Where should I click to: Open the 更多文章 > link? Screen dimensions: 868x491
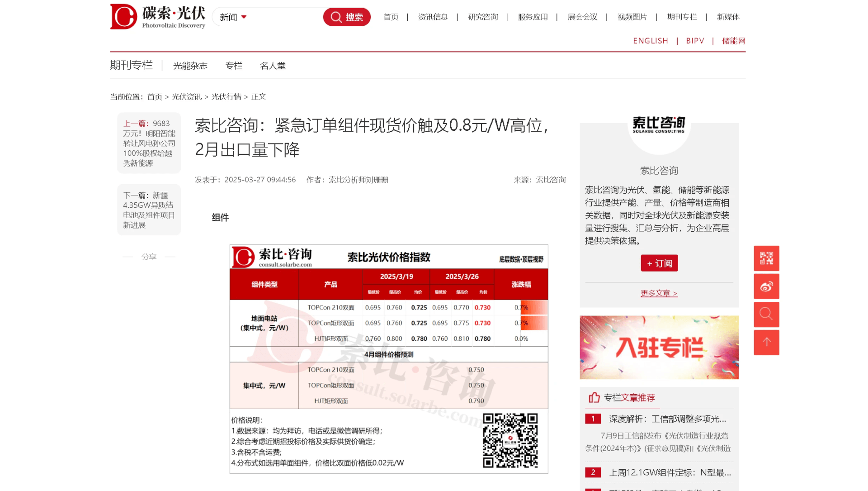pyautogui.click(x=659, y=293)
